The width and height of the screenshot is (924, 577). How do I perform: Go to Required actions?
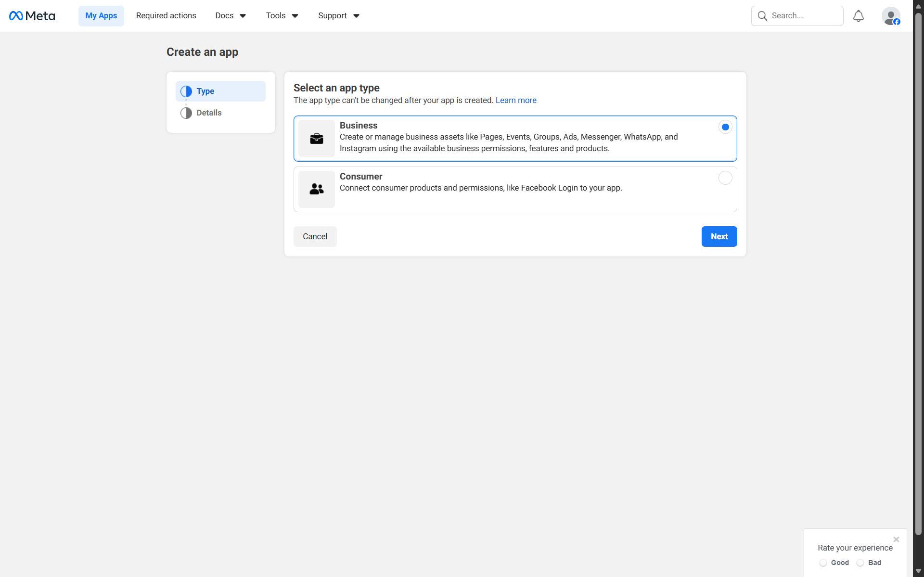[166, 16]
